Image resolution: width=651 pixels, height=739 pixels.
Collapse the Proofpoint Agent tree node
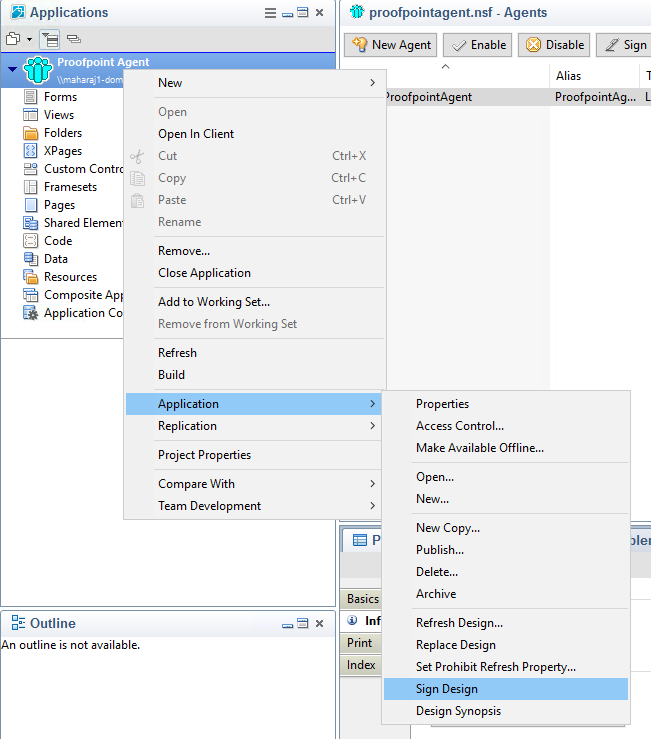coord(12,69)
